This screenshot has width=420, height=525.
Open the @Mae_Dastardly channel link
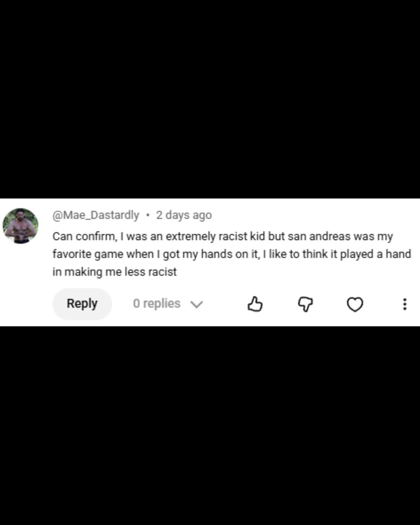[96, 215]
